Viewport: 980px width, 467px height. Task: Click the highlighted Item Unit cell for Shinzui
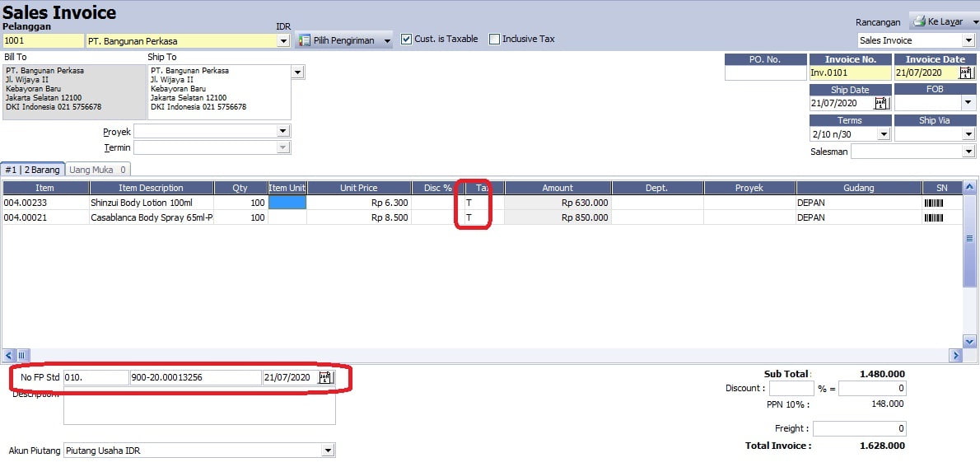[287, 203]
